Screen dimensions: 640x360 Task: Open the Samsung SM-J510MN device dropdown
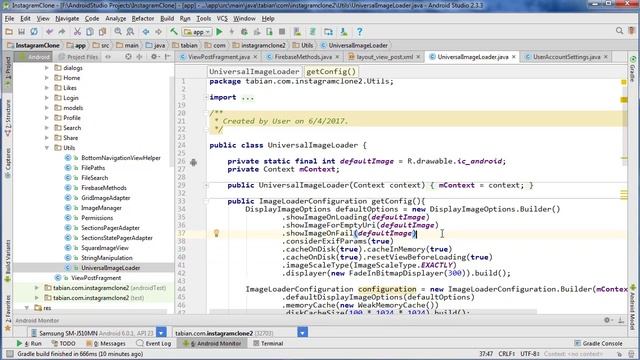point(161,333)
